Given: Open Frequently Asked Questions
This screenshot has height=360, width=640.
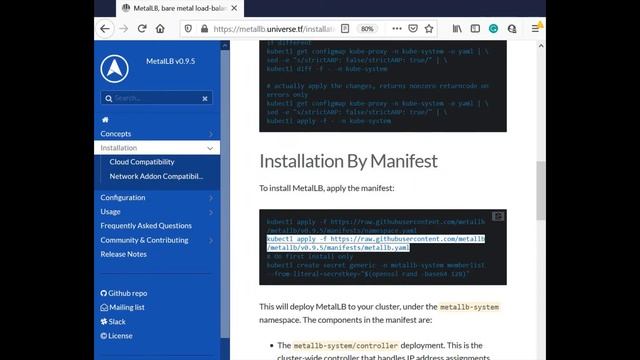Looking at the screenshot, I should click(146, 226).
